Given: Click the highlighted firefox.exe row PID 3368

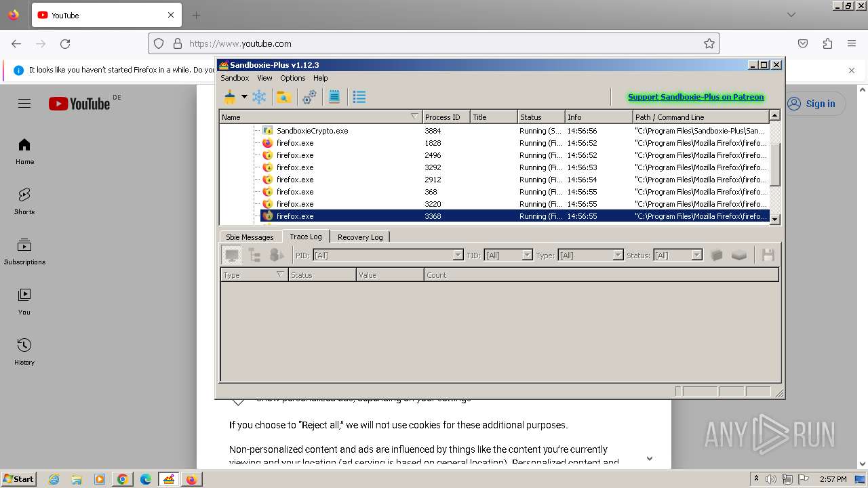Looking at the screenshot, I should click(x=496, y=216).
